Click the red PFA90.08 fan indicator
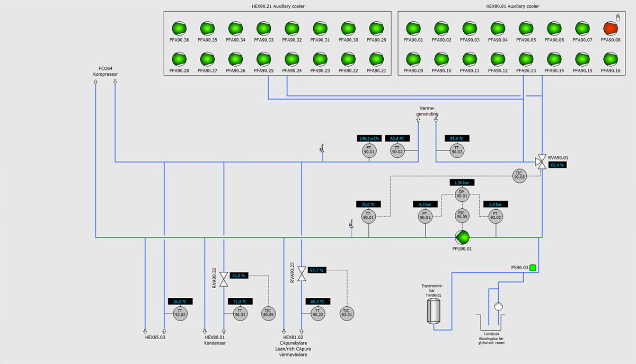The height and width of the screenshot is (364, 636). point(611,28)
